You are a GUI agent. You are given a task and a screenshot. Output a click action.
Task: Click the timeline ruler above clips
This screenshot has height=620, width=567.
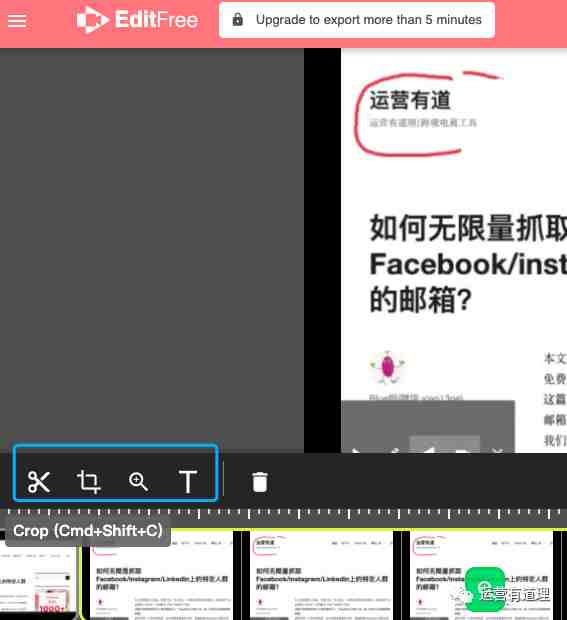[x=284, y=514]
